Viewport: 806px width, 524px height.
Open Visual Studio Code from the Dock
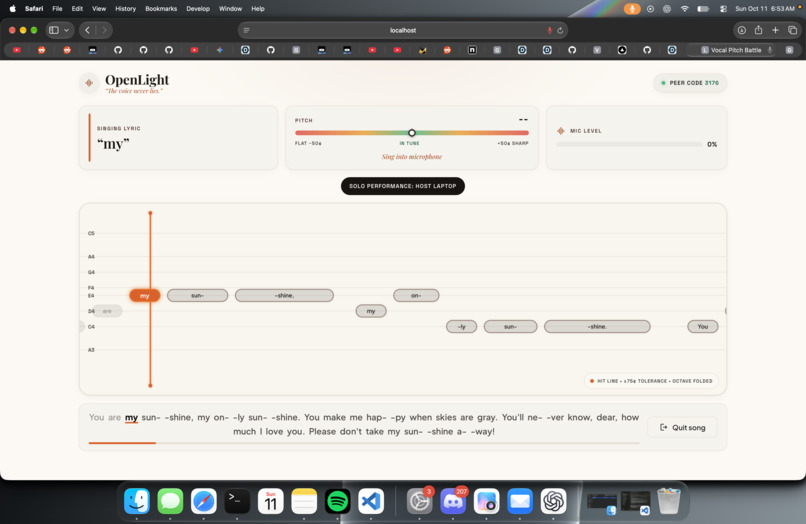click(371, 501)
